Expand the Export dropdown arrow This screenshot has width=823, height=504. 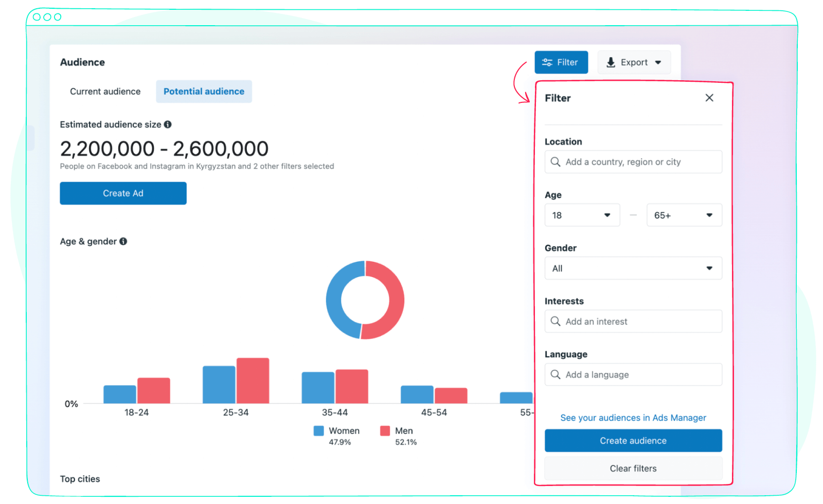(x=658, y=62)
